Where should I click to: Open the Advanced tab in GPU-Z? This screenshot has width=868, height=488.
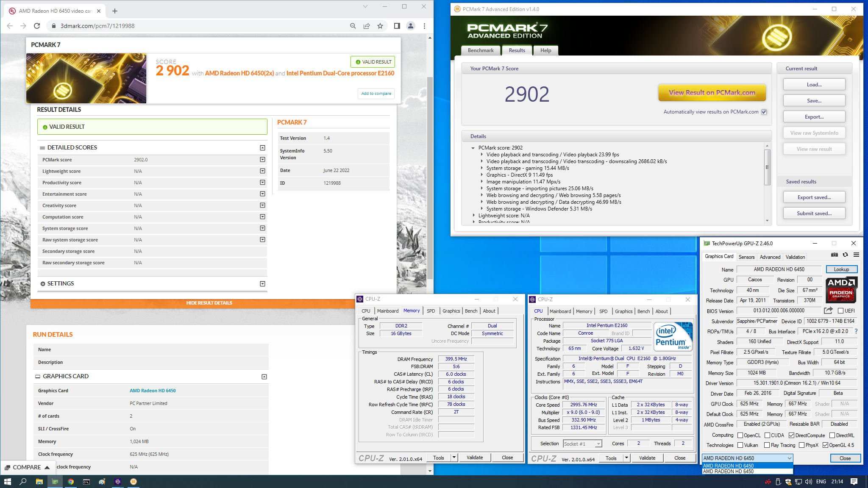tap(770, 257)
